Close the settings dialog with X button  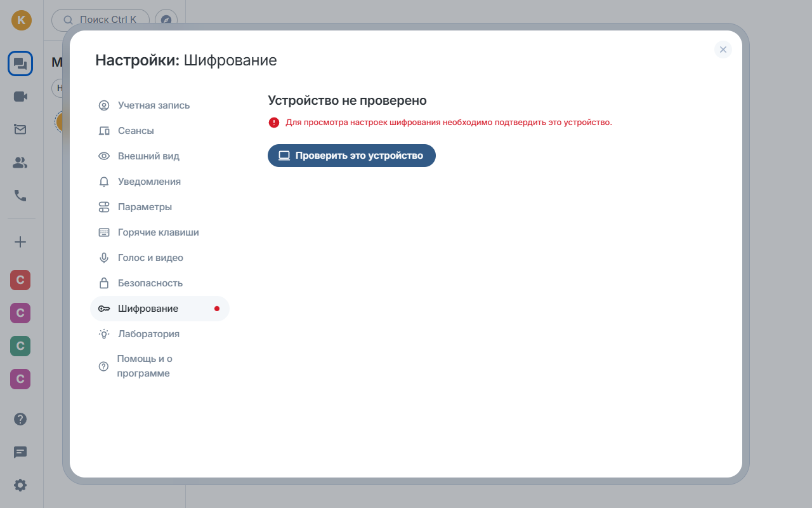click(723, 50)
